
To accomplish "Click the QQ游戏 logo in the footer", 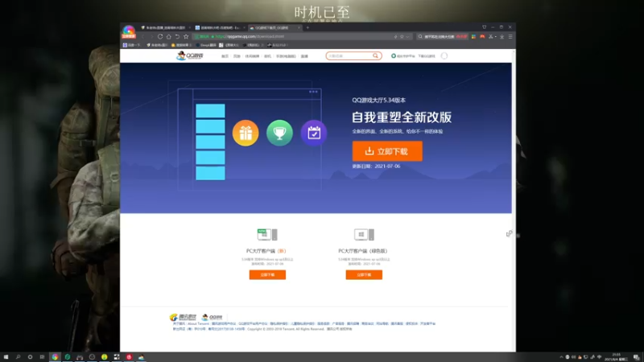I will (x=212, y=317).
